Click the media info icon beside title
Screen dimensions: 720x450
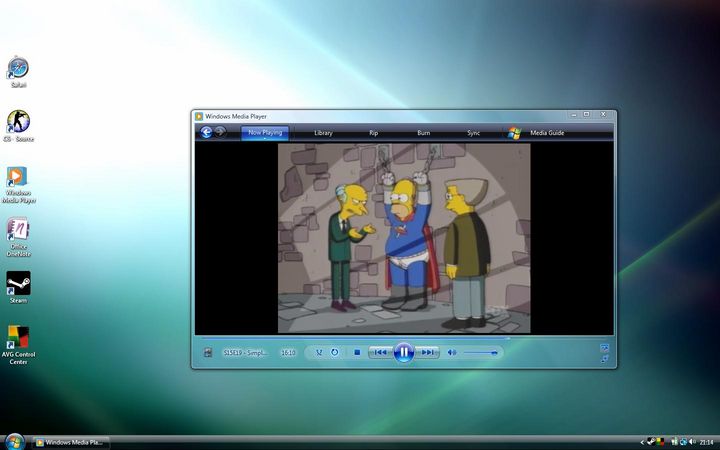(208, 353)
